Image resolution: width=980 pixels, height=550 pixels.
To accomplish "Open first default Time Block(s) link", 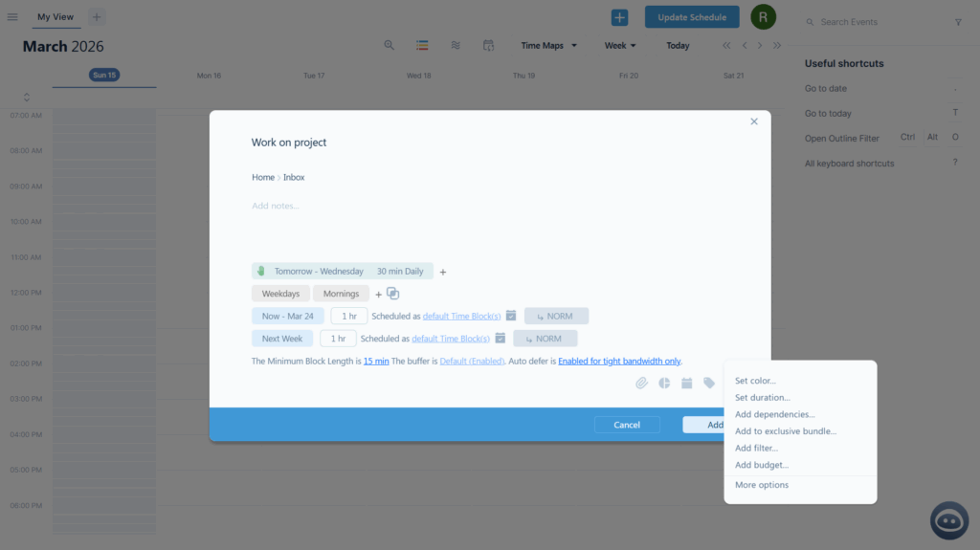I will [x=461, y=317].
